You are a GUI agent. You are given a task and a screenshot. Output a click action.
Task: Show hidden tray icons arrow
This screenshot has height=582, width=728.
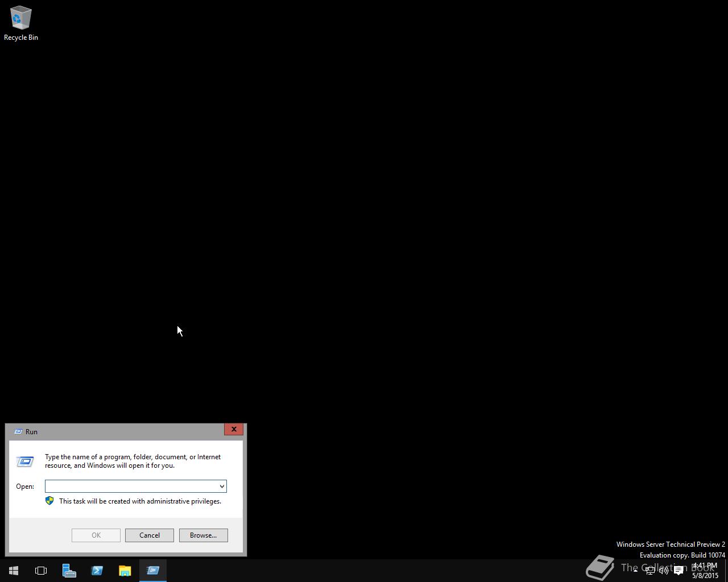pyautogui.click(x=635, y=570)
